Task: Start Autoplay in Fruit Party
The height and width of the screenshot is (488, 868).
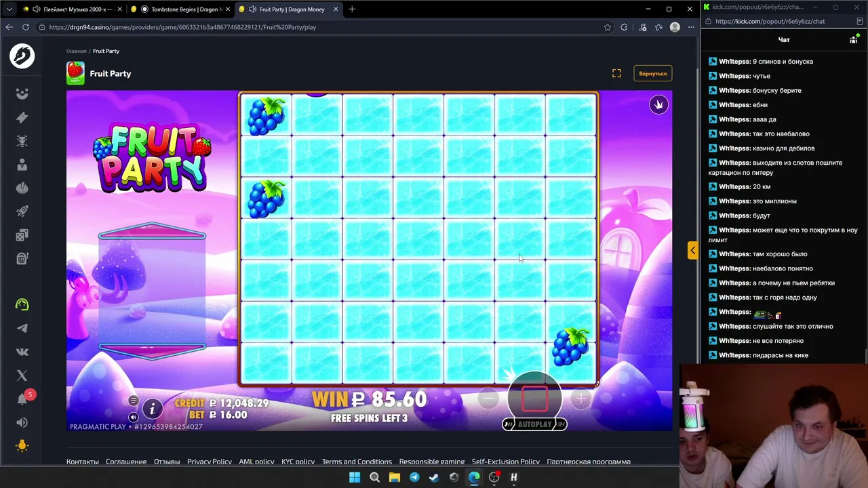Action: [534, 424]
